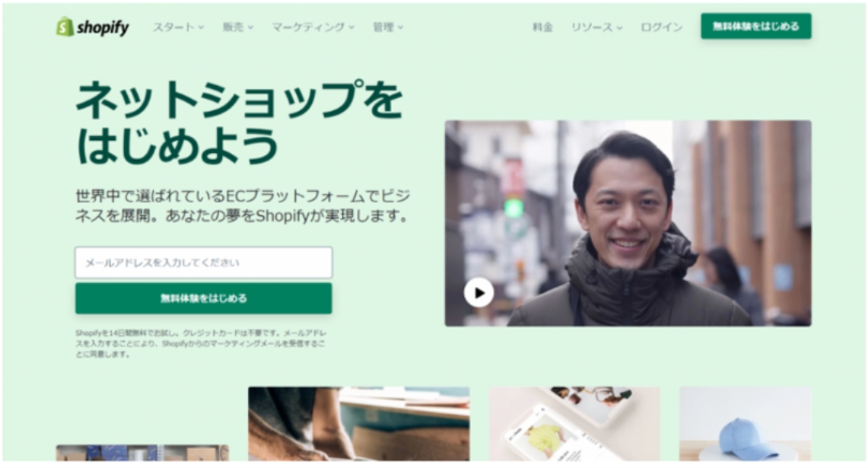Open the smartphone store preview image
This screenshot has width=868, height=468.
click(x=574, y=424)
